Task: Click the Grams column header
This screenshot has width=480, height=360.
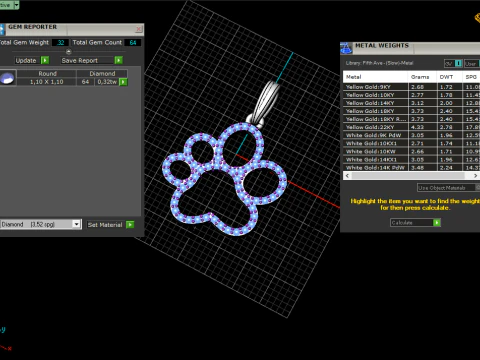Action: (x=422, y=77)
